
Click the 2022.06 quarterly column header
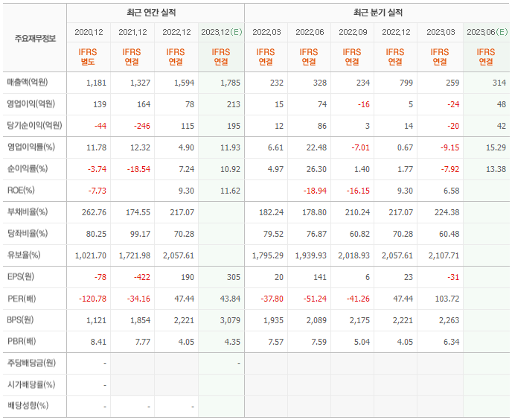click(310, 32)
